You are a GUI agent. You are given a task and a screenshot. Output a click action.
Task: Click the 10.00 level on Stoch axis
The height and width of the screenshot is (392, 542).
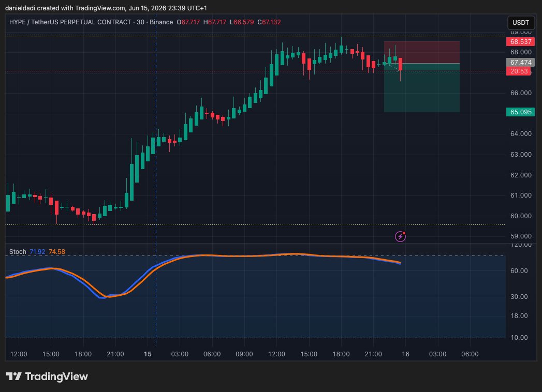click(x=519, y=337)
